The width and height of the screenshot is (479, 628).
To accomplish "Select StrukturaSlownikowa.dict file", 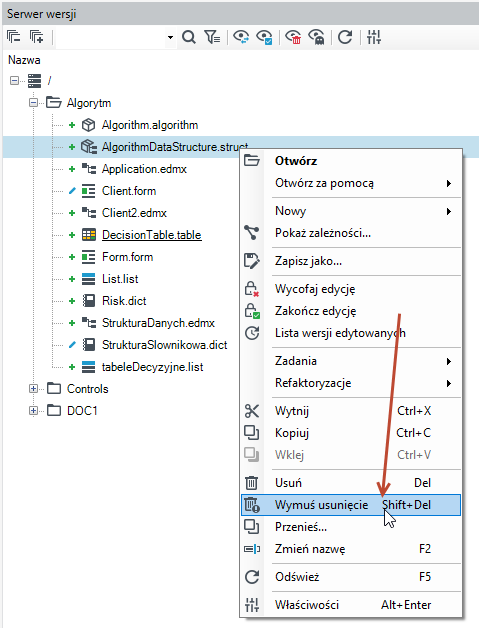I will 164,345.
